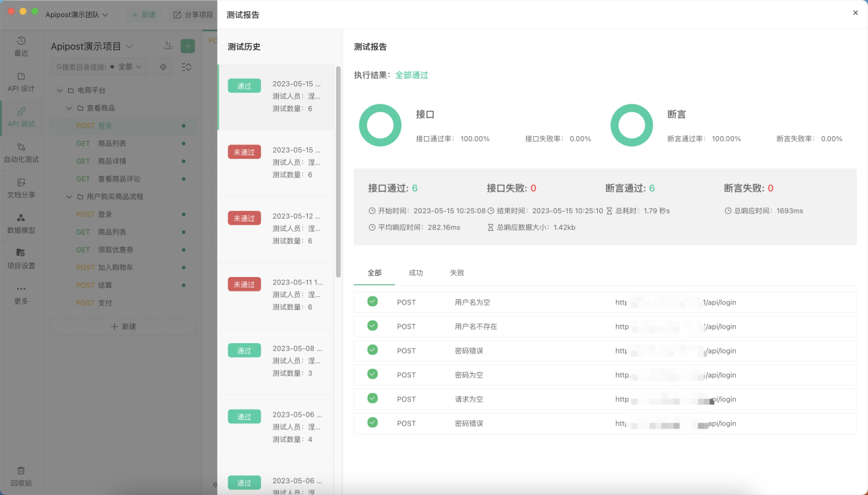Screen dimensions: 868x495
Task: Switch to the 失败 results tab
Action: 457,273
